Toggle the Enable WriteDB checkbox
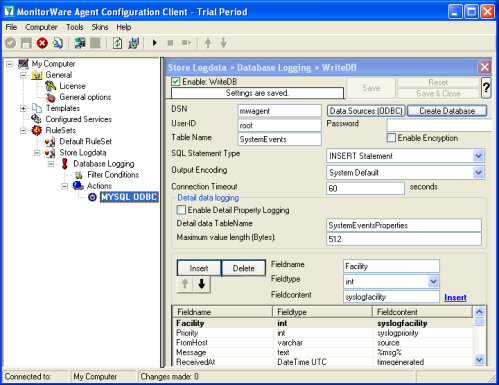This screenshot has height=385, width=499. [176, 82]
